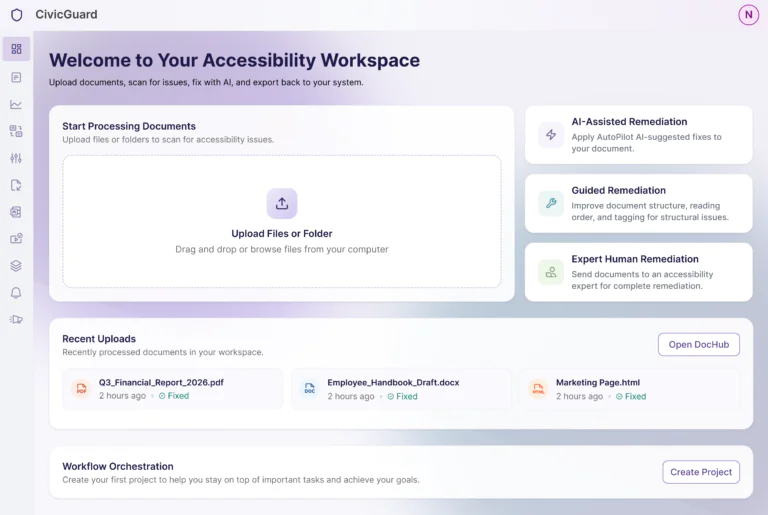Click the CivicGuard shield logo
Screen dimensions: 768x515
coord(17,15)
